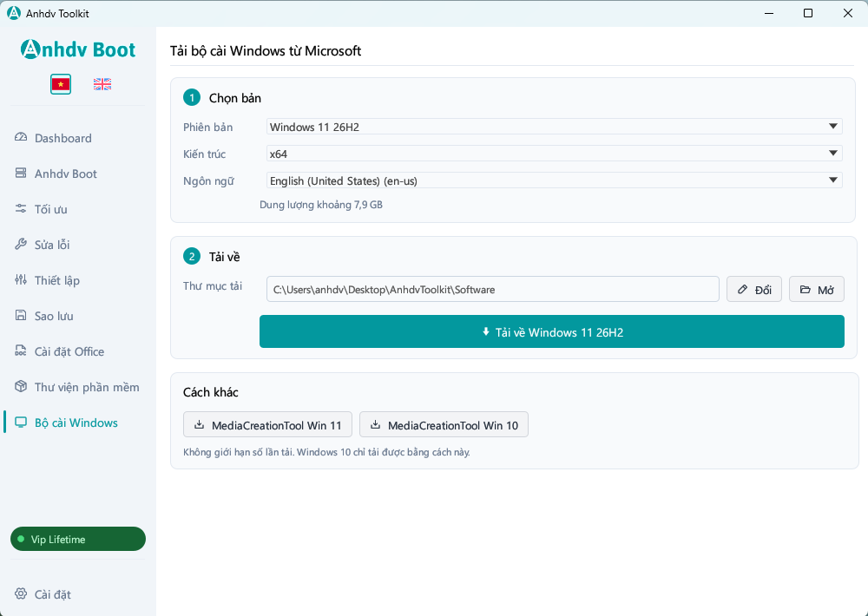Click the Cài đặt gear icon
The height and width of the screenshot is (616, 868).
click(21, 593)
